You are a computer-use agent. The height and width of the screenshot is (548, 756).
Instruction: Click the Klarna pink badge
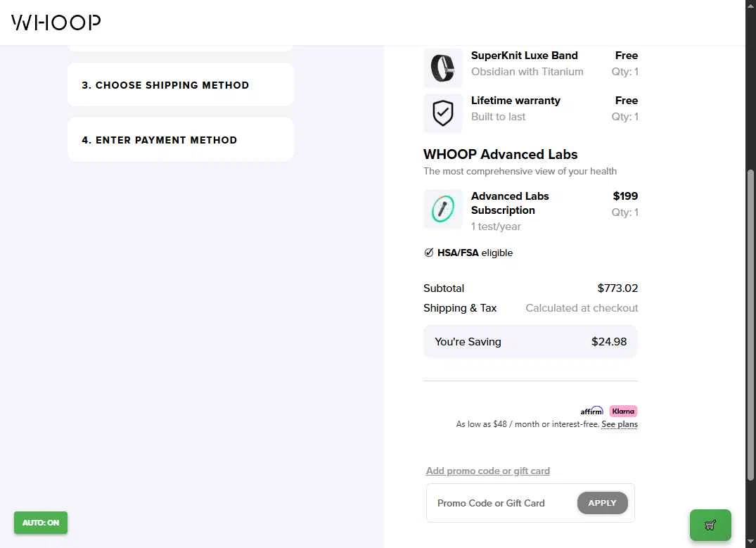(623, 411)
